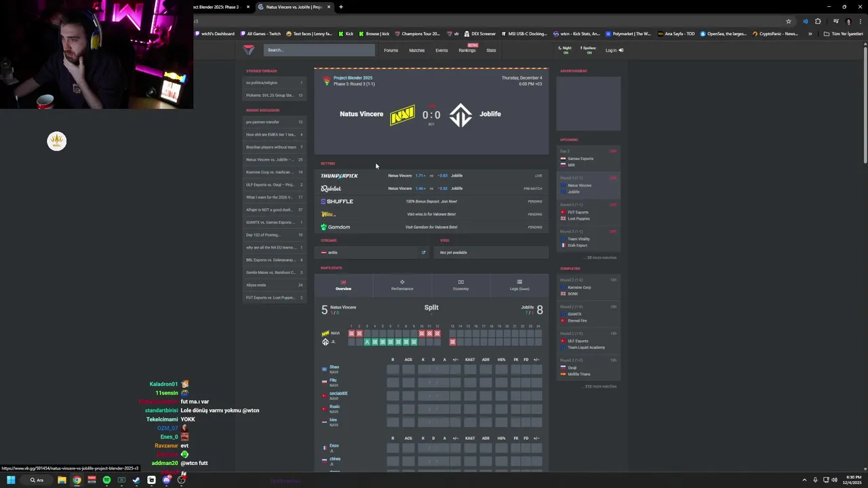Open Steam from the taskbar
868x488 pixels.
[x=136, y=480]
